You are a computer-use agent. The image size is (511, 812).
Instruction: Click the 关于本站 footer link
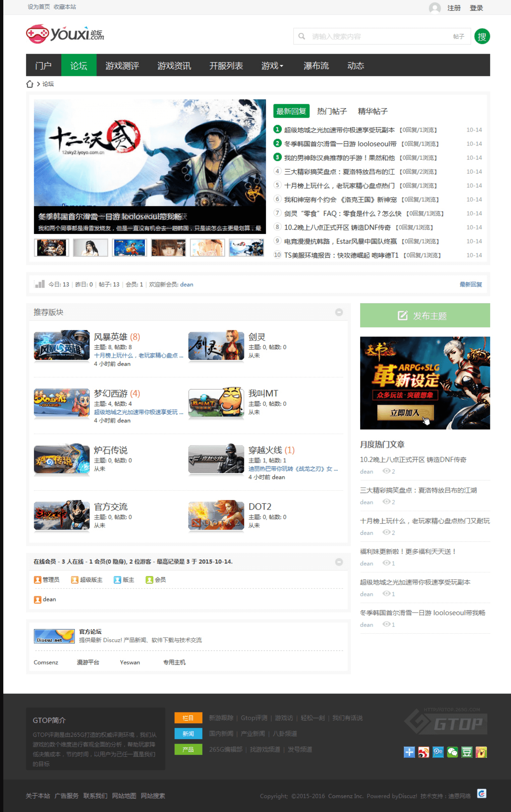coord(38,796)
